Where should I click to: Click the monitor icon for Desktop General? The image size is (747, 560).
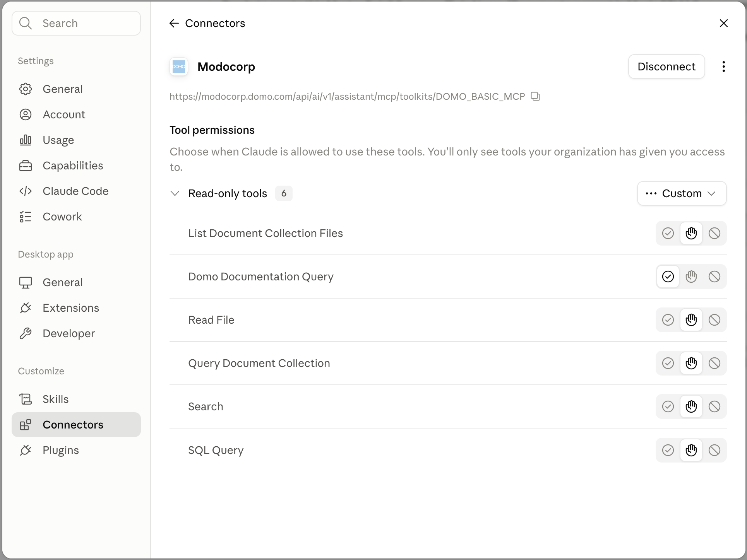coord(26,282)
